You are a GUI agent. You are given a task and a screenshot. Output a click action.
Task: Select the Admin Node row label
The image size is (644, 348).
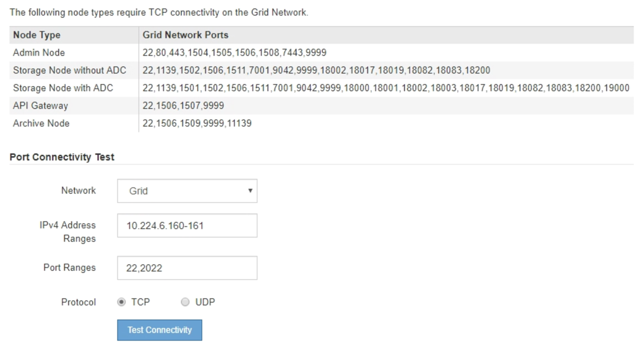tap(39, 53)
